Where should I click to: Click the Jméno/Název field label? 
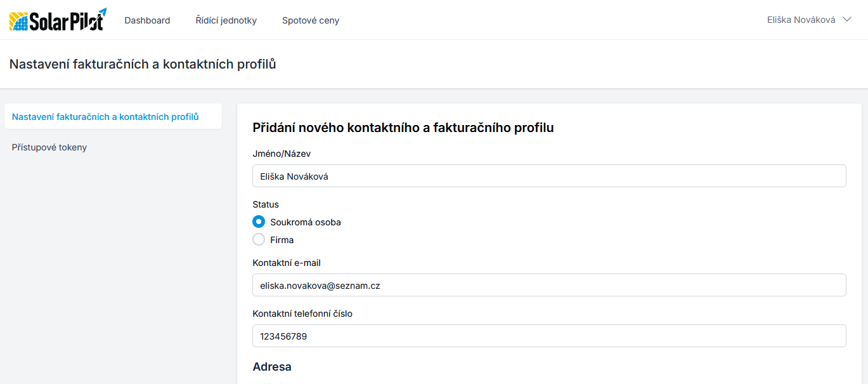pyautogui.click(x=282, y=154)
